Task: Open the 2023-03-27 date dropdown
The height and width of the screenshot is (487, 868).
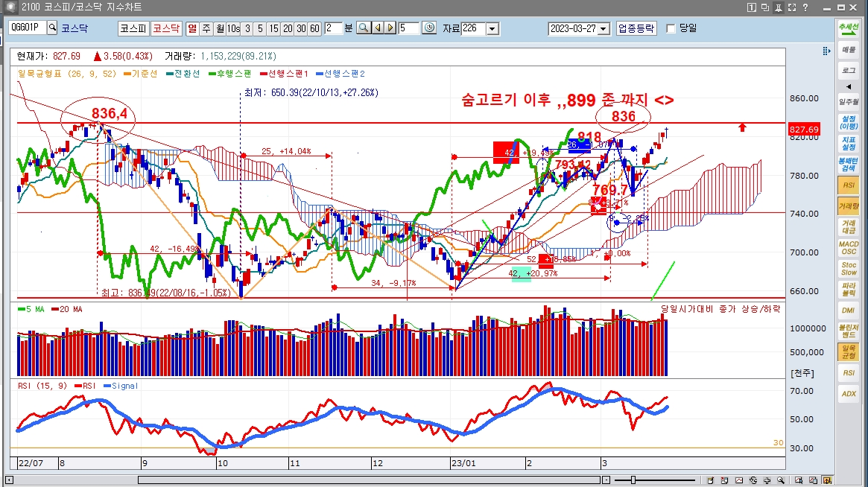Action: (x=604, y=28)
